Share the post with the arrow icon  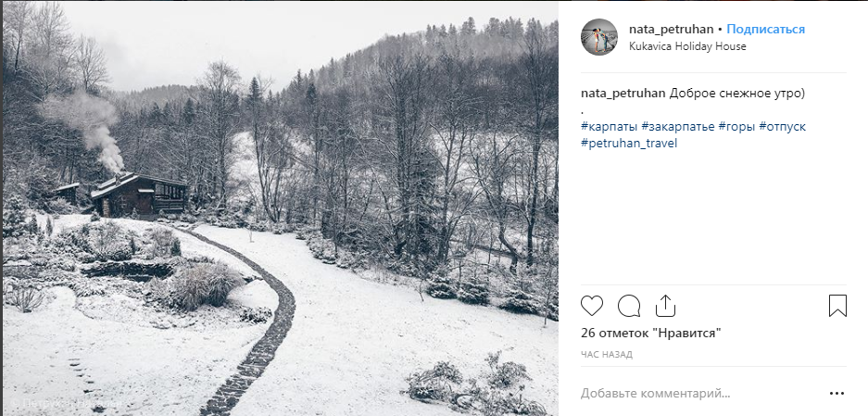665,306
